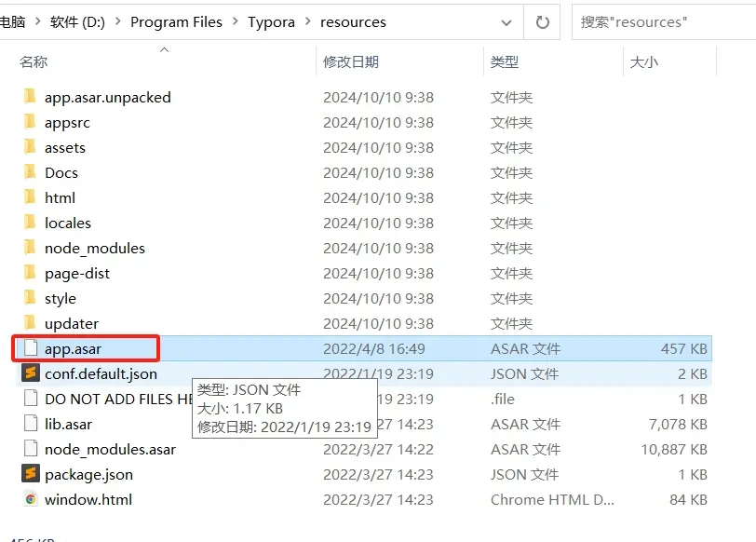
Task: Click the page-dist folder icon
Action: tap(30, 272)
